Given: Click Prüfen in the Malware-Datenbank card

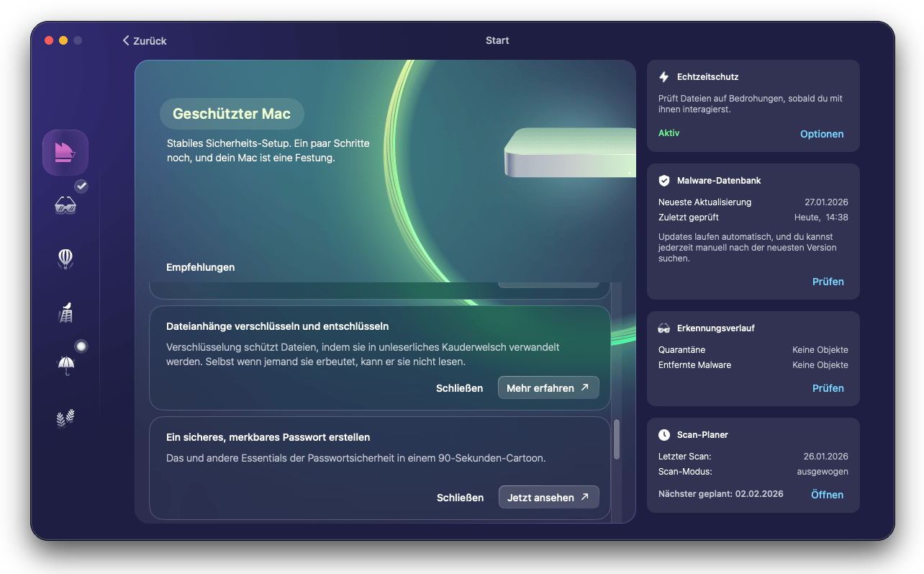Looking at the screenshot, I should click(828, 282).
